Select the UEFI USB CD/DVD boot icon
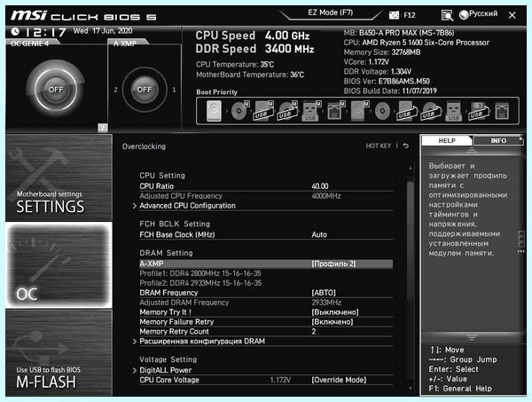Viewport: 532px width, 402px height. [x=287, y=111]
